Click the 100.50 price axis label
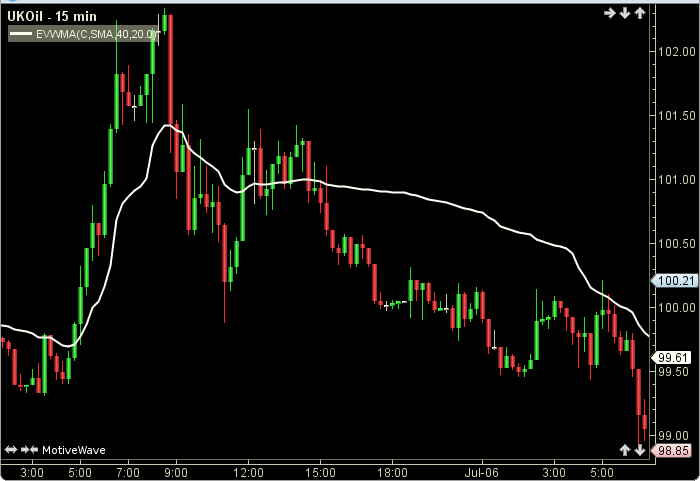The width and height of the screenshot is (700, 481). (x=677, y=244)
